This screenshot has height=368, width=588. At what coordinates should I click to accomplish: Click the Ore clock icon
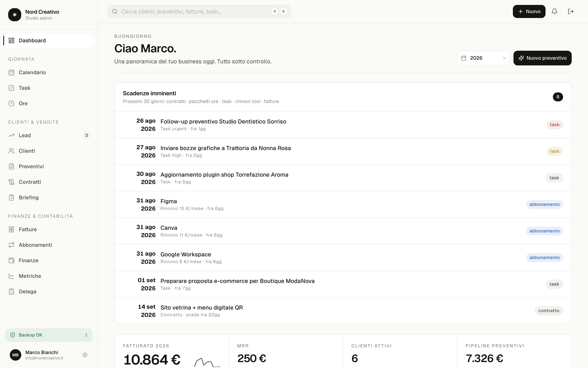(11, 103)
